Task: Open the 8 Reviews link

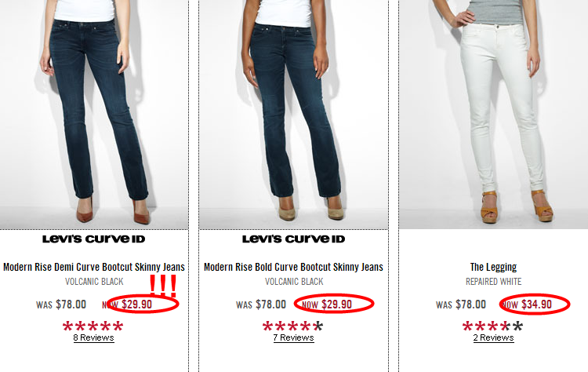Action: coord(94,337)
